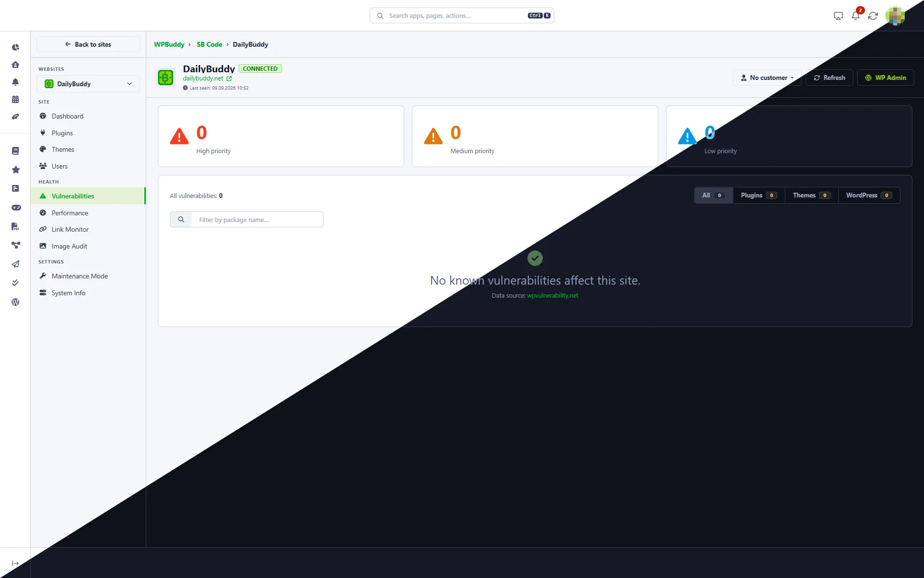Screen dimensions: 924x578
Task: Click the Refresh button
Action: coord(829,78)
